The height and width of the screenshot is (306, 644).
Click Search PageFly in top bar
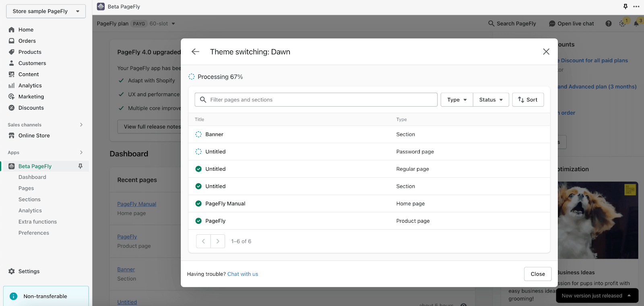coord(512,24)
